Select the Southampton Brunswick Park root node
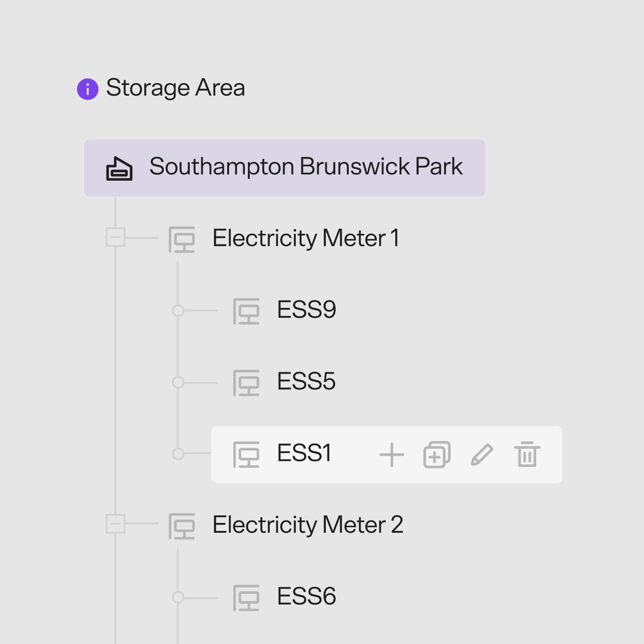This screenshot has height=644, width=644. 284,168
